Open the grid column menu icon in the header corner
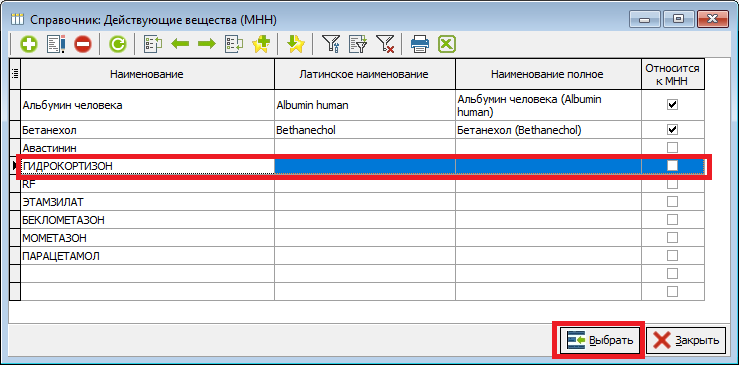Screen dimensions: 739x365 (15, 74)
